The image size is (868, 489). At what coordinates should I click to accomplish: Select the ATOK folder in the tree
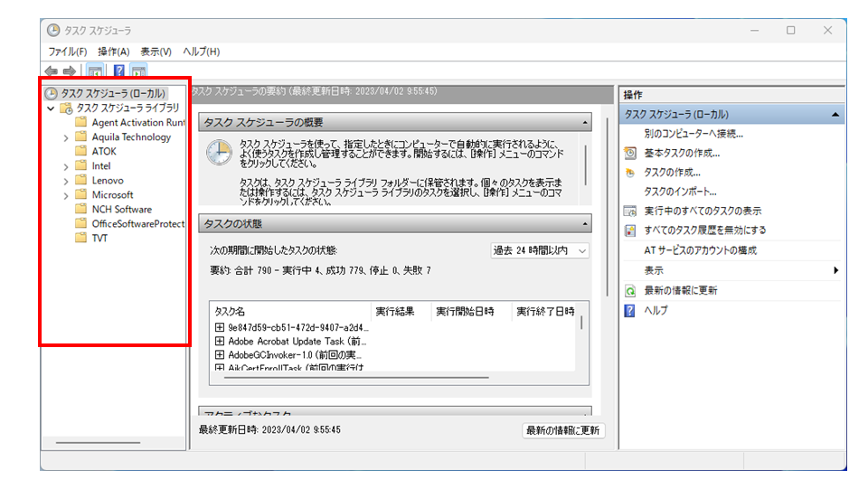click(104, 152)
